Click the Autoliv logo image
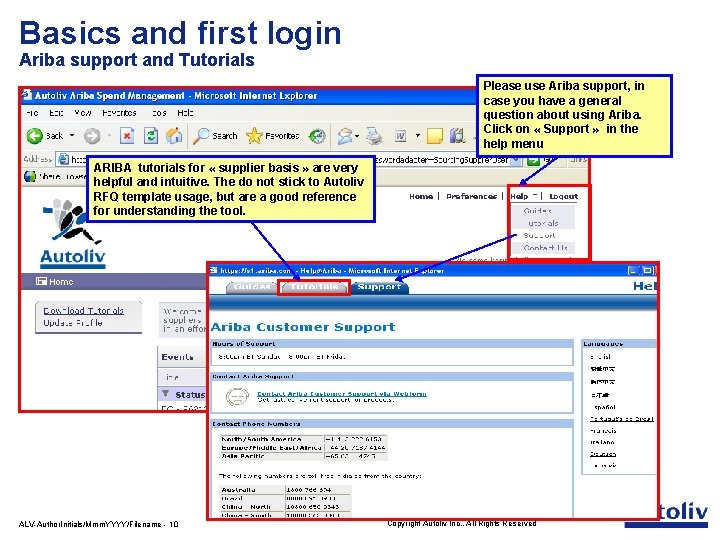 pyautogui.click(x=72, y=233)
